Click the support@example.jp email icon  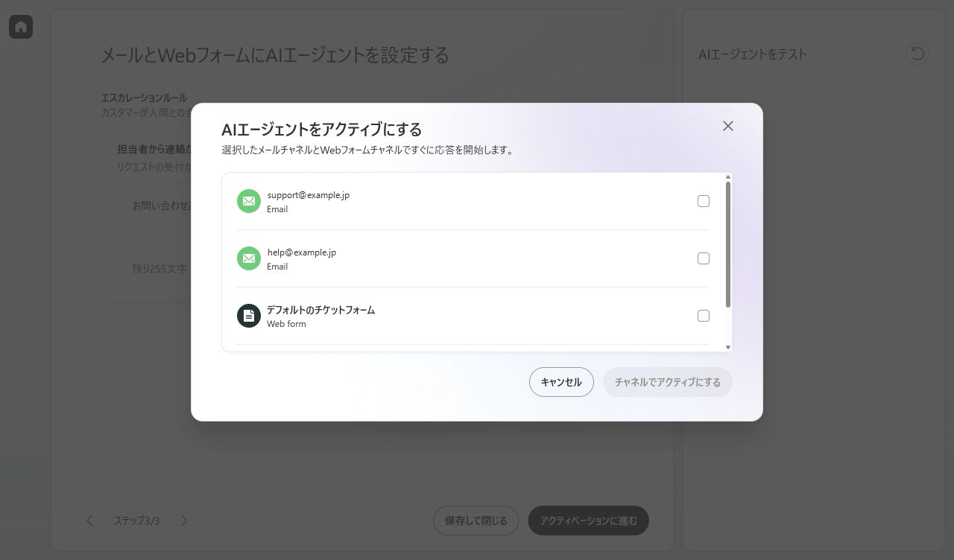coord(249,201)
